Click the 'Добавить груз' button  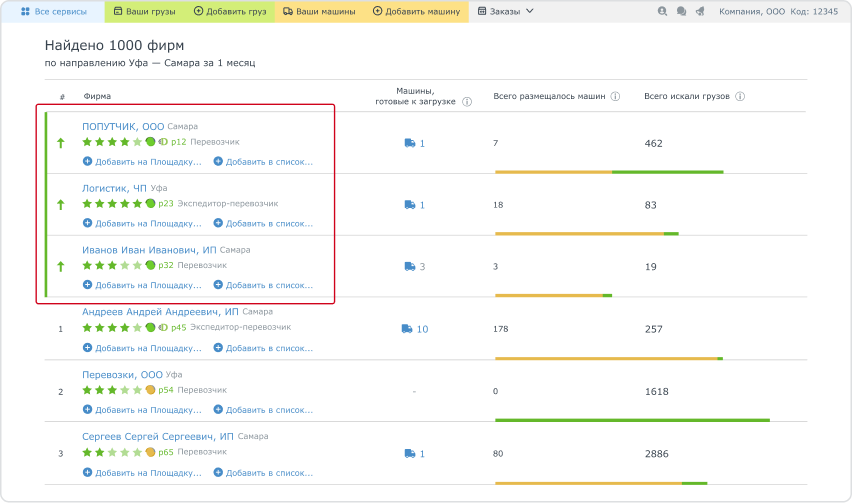pyautogui.click(x=231, y=12)
